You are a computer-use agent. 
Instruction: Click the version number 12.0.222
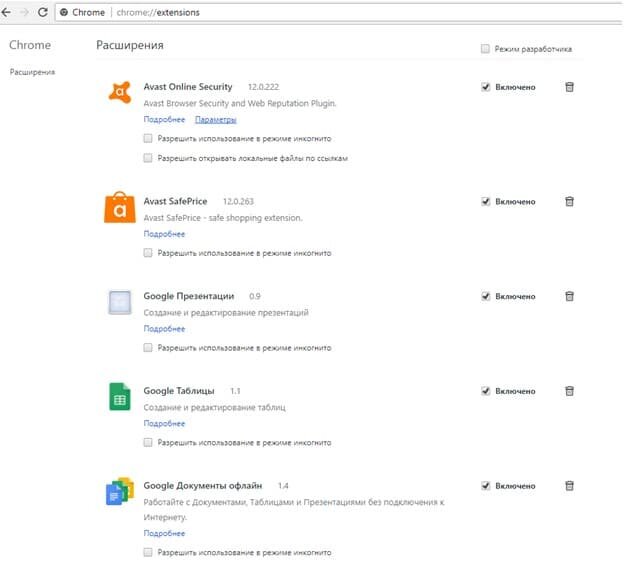(263, 87)
